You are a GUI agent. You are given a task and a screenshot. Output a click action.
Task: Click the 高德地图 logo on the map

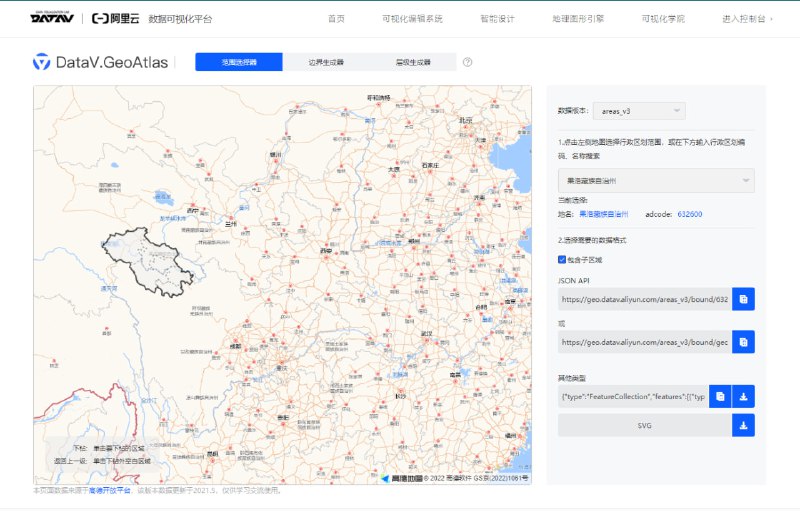click(x=402, y=478)
